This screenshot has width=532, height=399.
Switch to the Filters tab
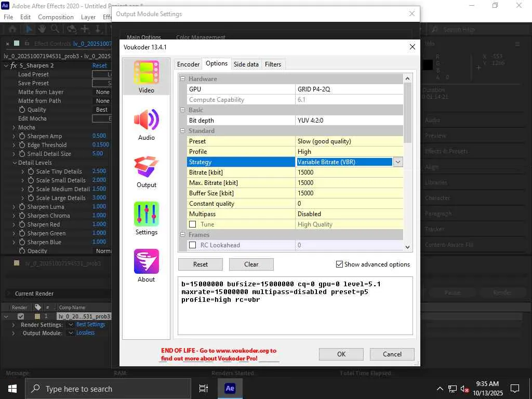[x=273, y=64]
